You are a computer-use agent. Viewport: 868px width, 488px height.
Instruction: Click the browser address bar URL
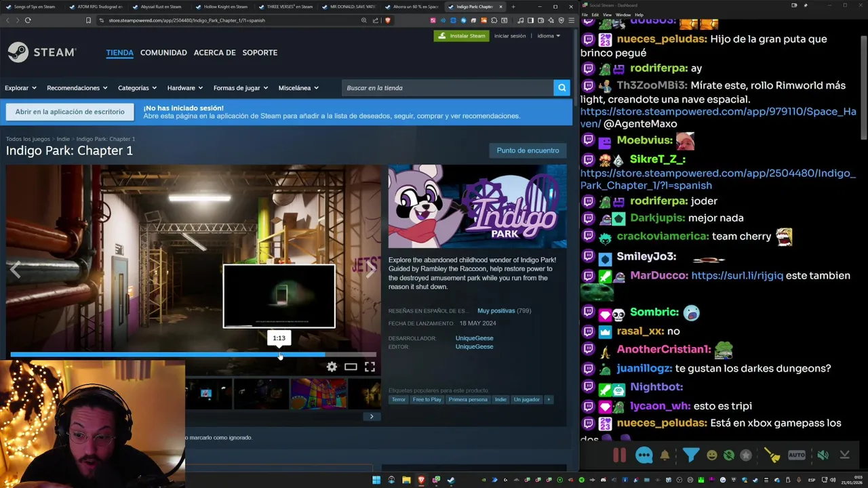[186, 20]
